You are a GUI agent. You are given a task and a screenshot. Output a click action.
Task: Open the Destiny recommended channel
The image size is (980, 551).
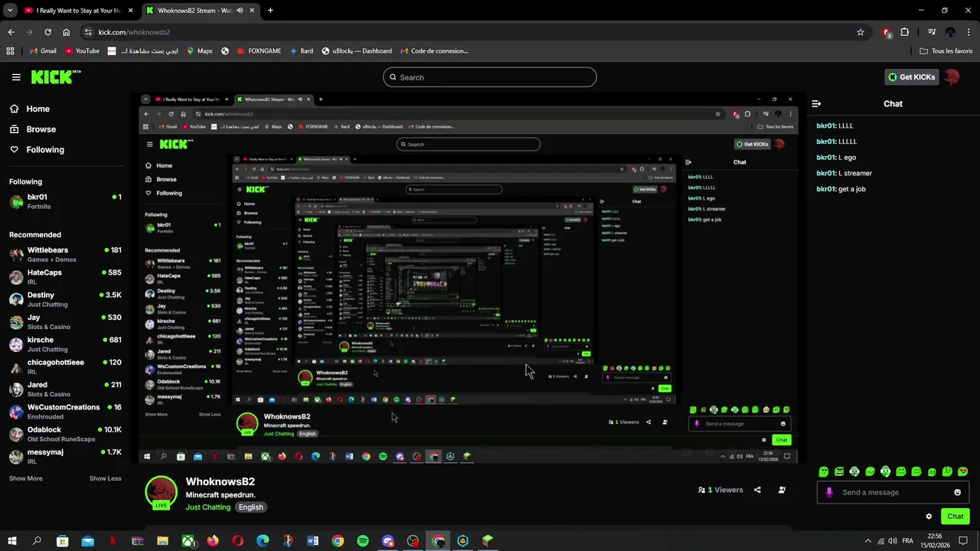(65, 299)
